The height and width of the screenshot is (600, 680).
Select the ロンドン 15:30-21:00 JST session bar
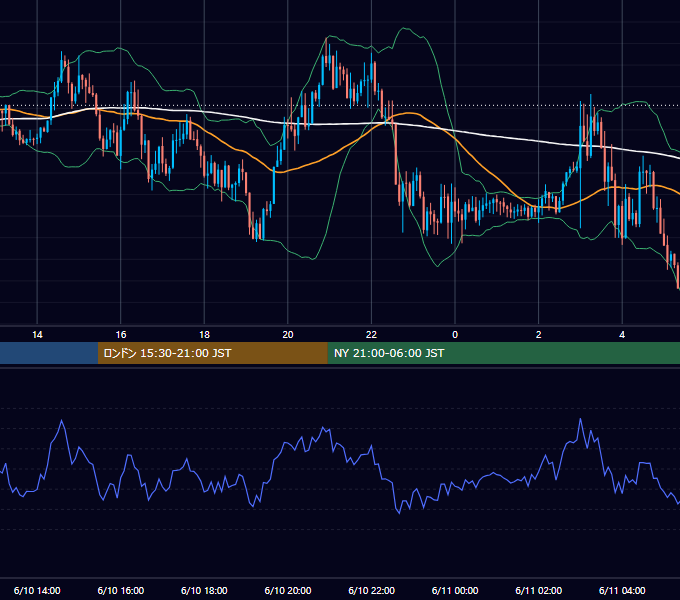tap(212, 353)
